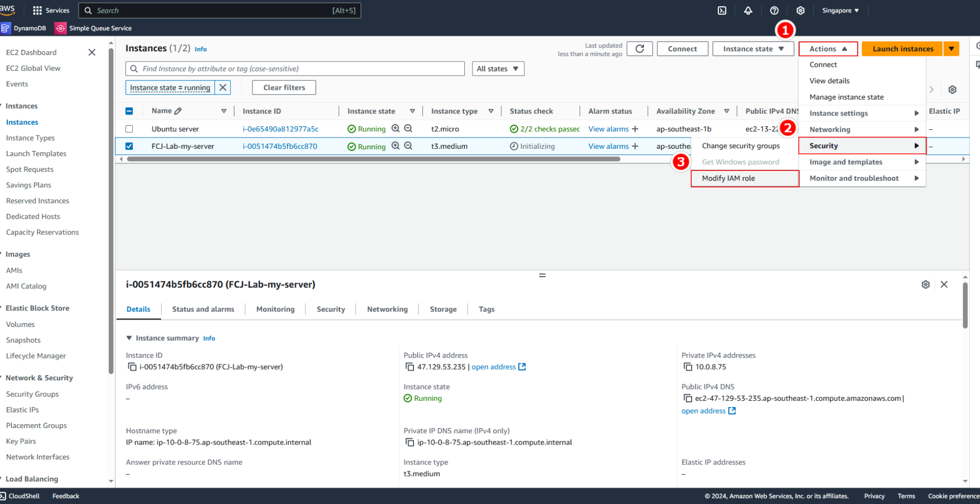Image resolution: width=980 pixels, height=504 pixels.
Task: Sort by the Availability Zone column arrow
Action: pos(727,111)
